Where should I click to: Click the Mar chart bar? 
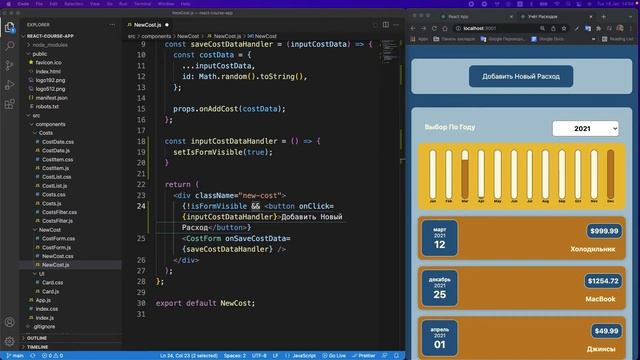click(x=464, y=174)
